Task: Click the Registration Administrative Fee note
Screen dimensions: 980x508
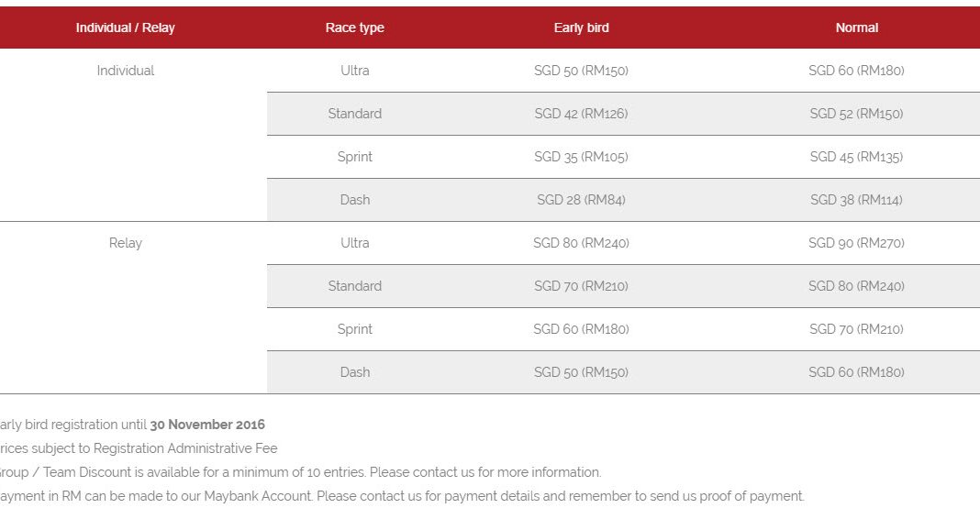Action: [x=139, y=448]
